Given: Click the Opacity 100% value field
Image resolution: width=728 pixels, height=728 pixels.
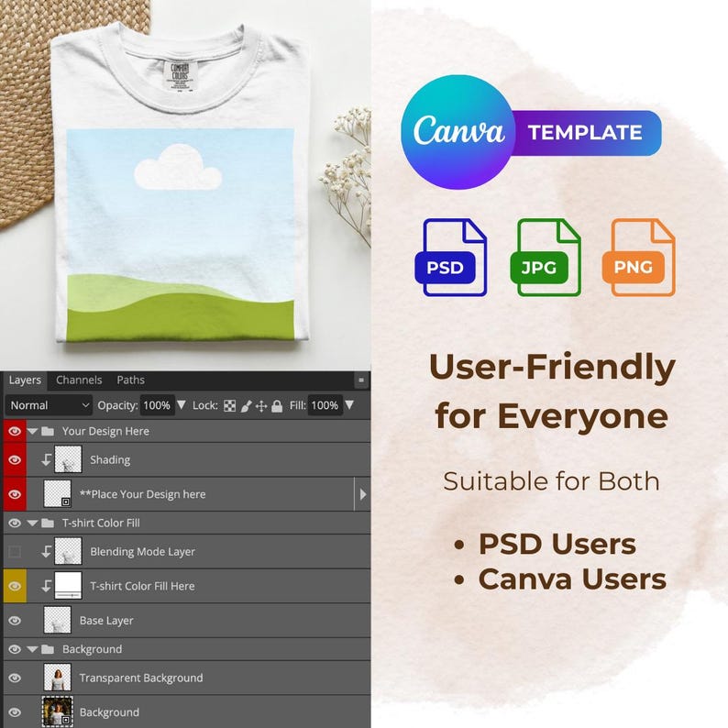Looking at the screenshot, I should (x=157, y=405).
